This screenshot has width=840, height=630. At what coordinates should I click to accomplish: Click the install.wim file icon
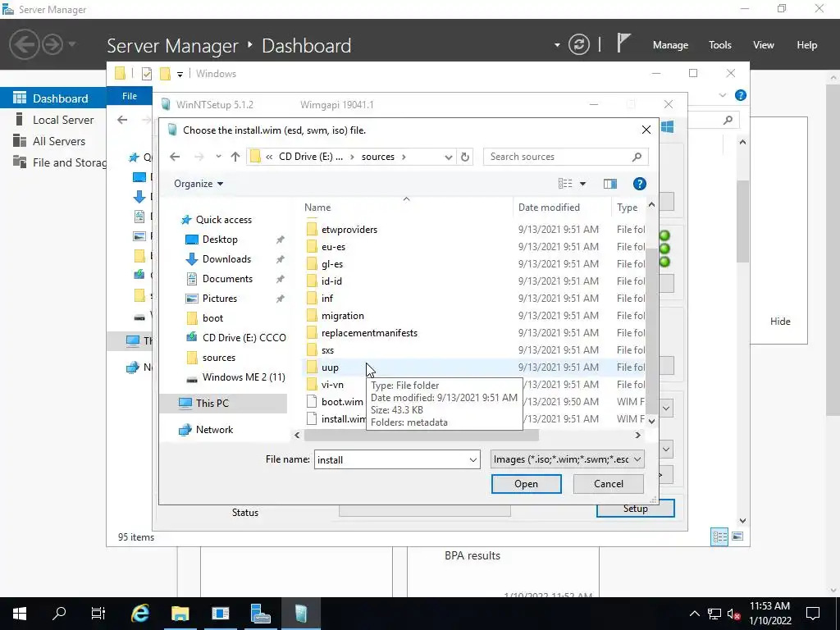click(x=312, y=419)
